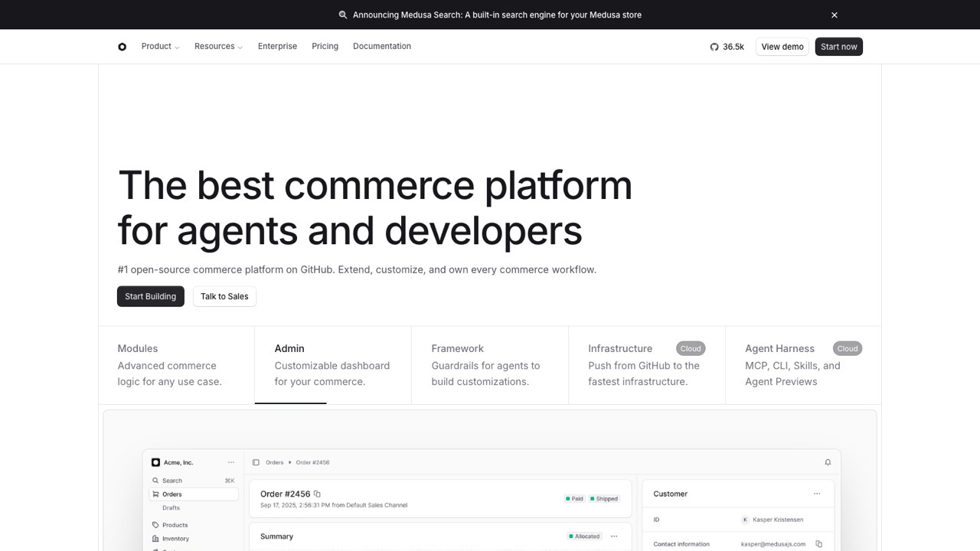This screenshot has width=980, height=551.
Task: Click the notification bell icon
Action: coord(828,462)
